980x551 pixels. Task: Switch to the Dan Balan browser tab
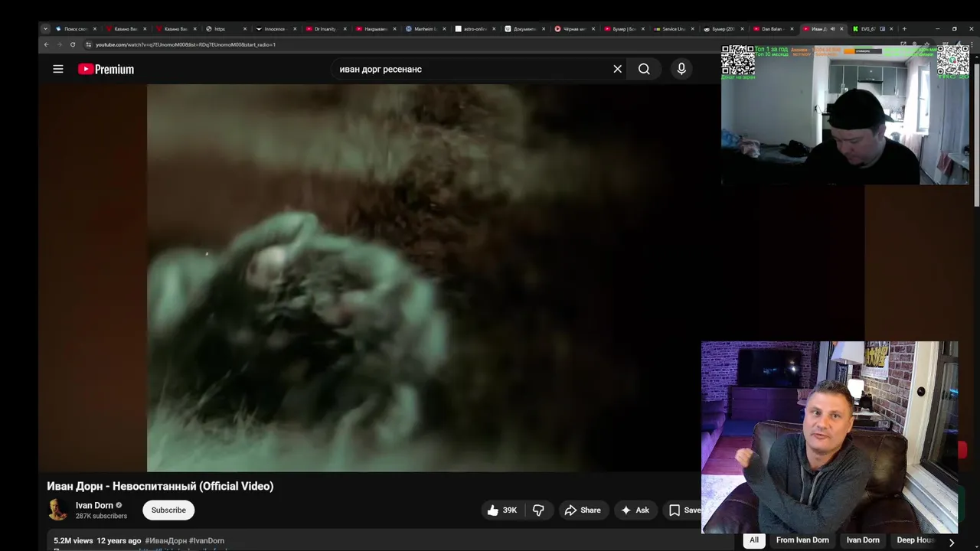point(772,29)
